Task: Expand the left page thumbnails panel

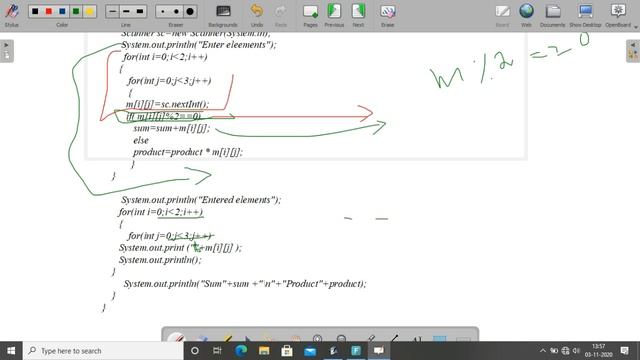Action: [7, 51]
